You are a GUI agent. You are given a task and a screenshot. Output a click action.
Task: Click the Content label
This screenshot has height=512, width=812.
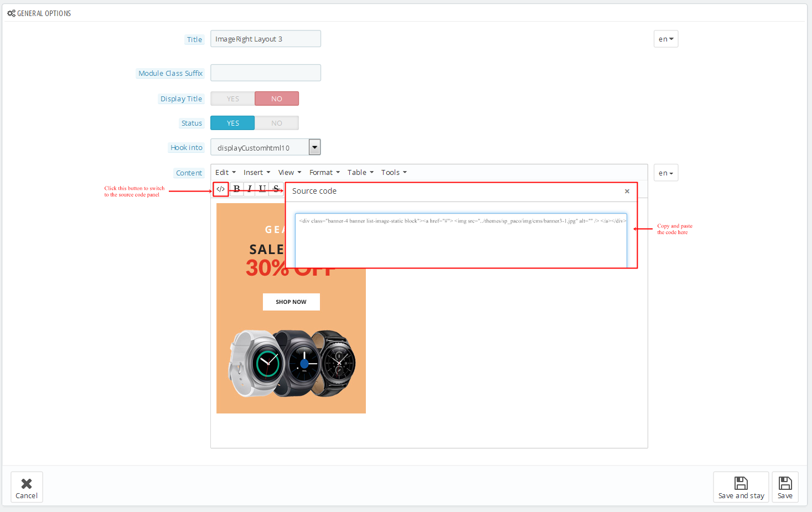pyautogui.click(x=189, y=173)
